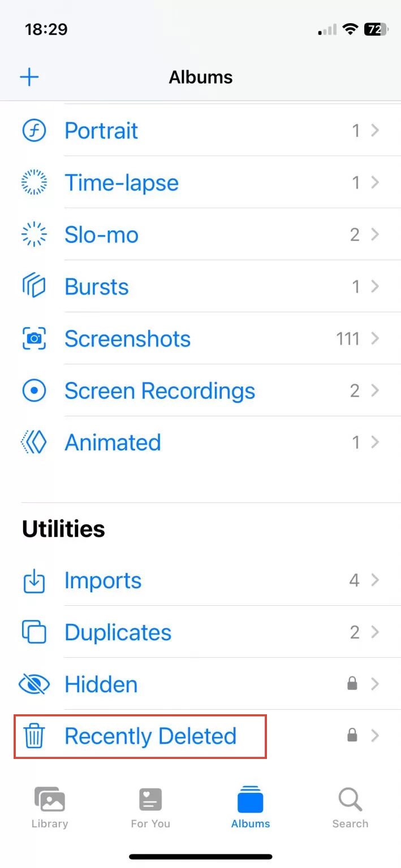Tap the Slo-mo icon
Viewport: 401px width, 868px height.
point(34,235)
